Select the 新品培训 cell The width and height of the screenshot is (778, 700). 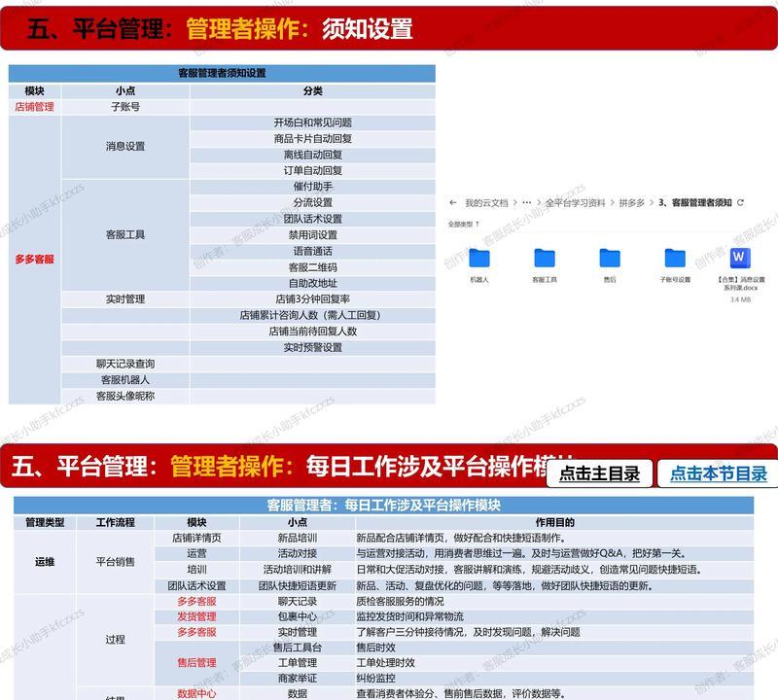[x=298, y=538]
